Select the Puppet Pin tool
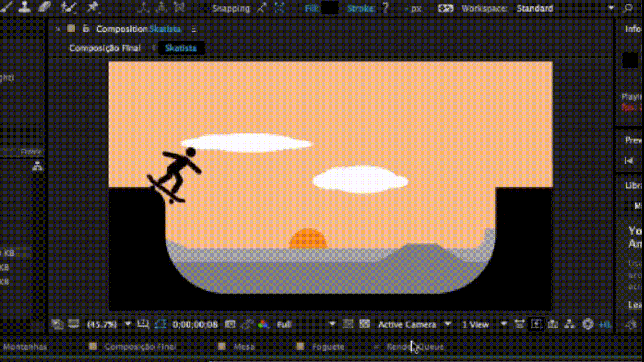The width and height of the screenshot is (644, 362). 93,7
